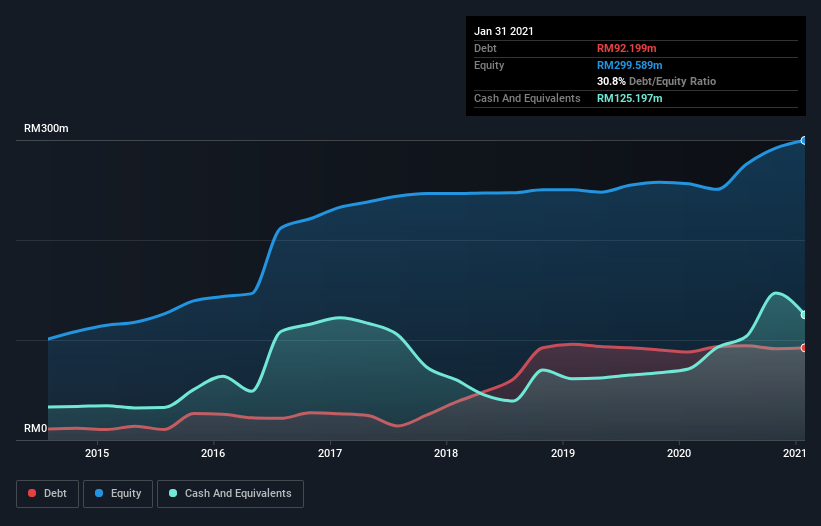Click the Cash And Equivalents tooltip label
Viewport: 821px width, 526px height.
coord(527,98)
